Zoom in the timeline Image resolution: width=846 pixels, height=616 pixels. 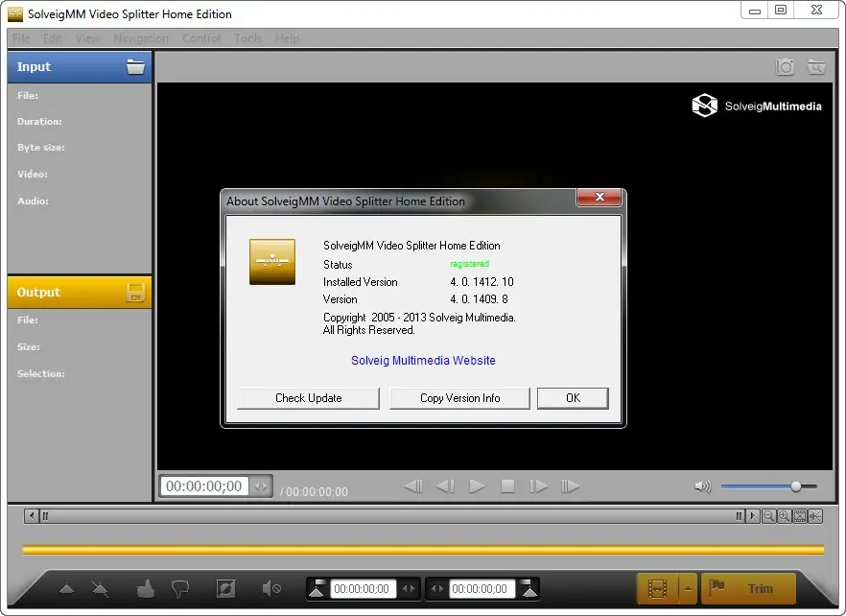click(x=784, y=516)
